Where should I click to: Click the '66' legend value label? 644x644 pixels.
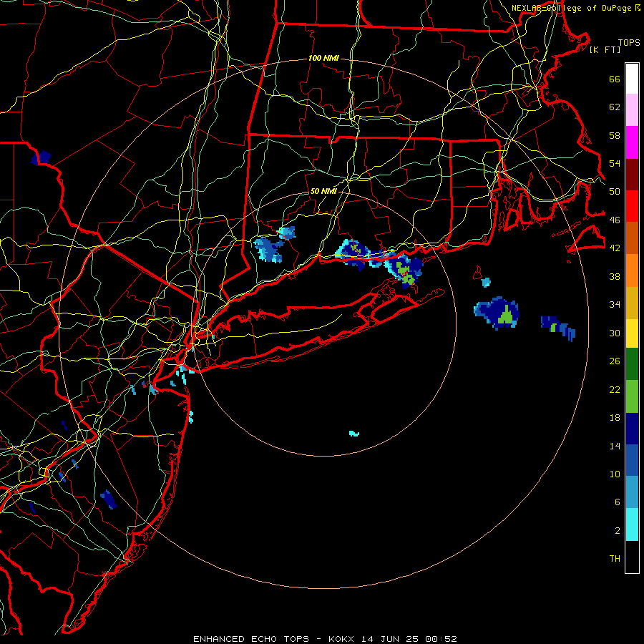click(x=615, y=79)
